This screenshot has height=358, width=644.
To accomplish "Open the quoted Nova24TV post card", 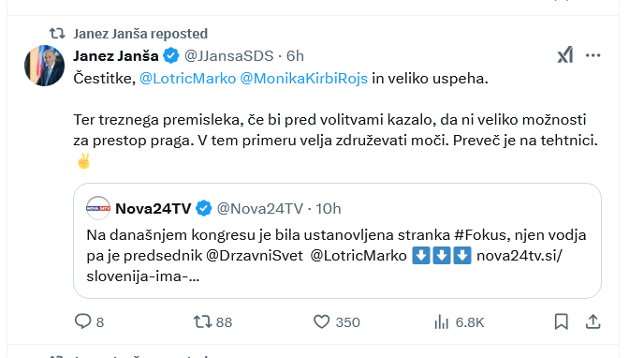I will tap(337, 241).
